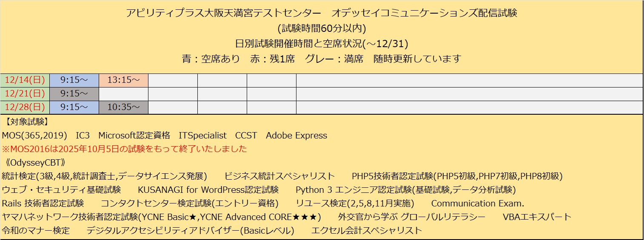
Task: Click the red MOS2016 termination notice
Action: point(124,149)
